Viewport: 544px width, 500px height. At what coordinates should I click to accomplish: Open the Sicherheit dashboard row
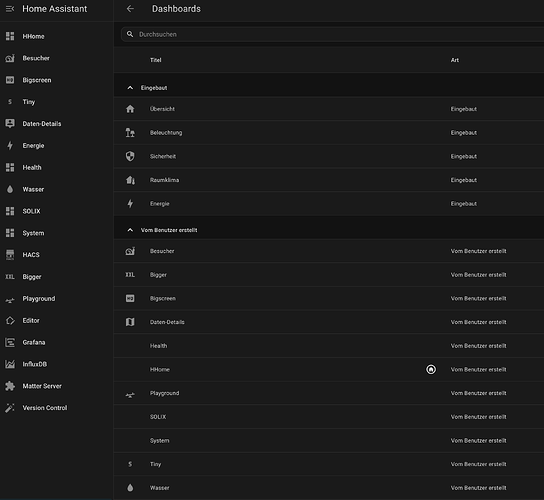[329, 156]
